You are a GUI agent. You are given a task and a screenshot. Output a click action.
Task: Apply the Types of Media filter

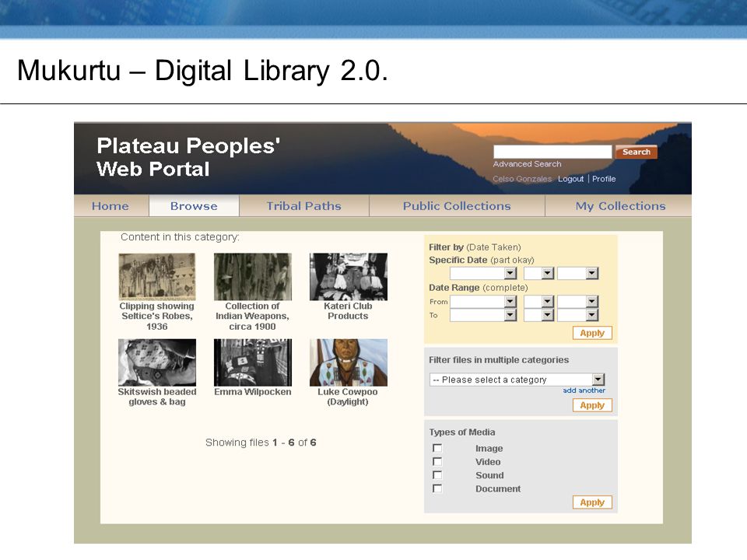click(x=592, y=502)
